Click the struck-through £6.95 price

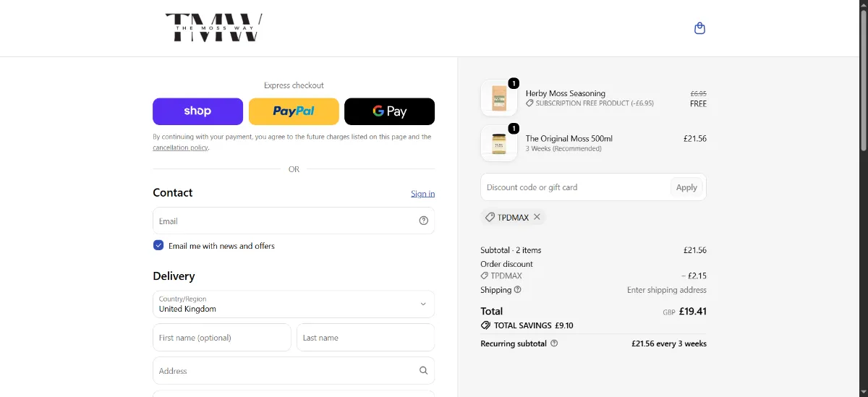pyautogui.click(x=699, y=93)
